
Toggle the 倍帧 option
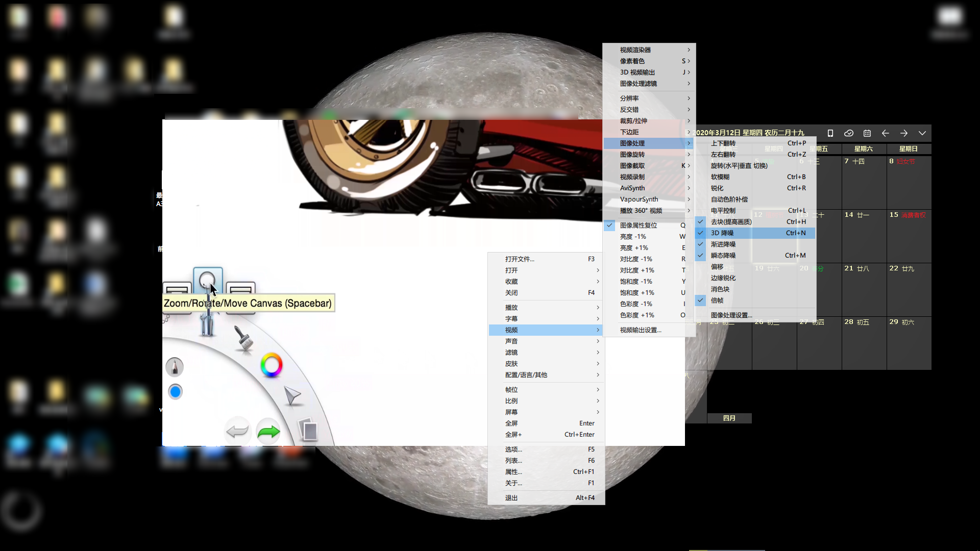755,300
